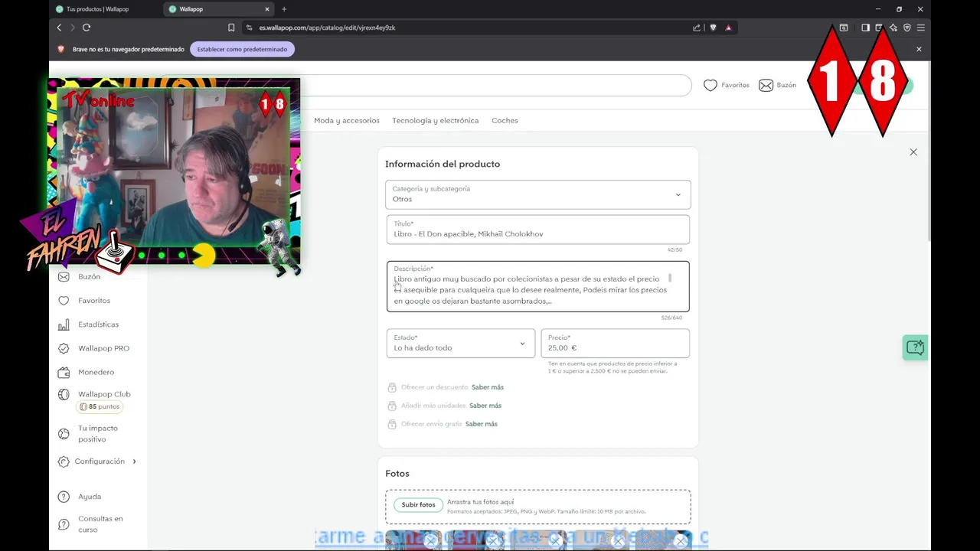Open the floating chat help icon
980x551 pixels.
(915, 347)
